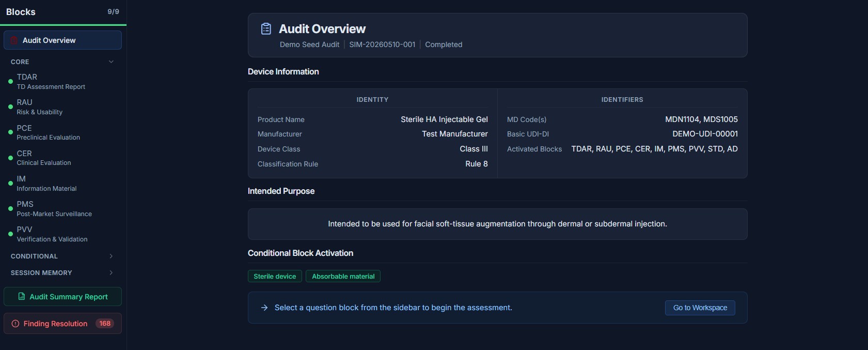Open the PCE Preclinical Evaluation block
Screen dimensions: 868x350
tap(62, 132)
